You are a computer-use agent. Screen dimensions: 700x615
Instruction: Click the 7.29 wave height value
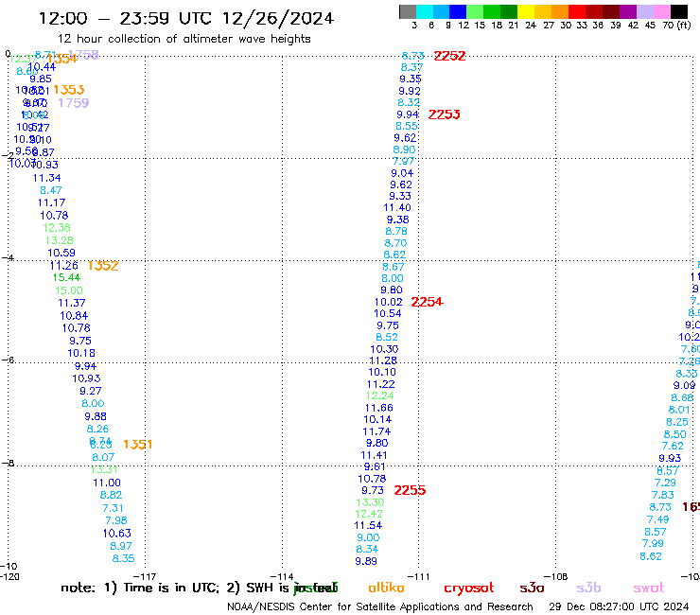[665, 483]
